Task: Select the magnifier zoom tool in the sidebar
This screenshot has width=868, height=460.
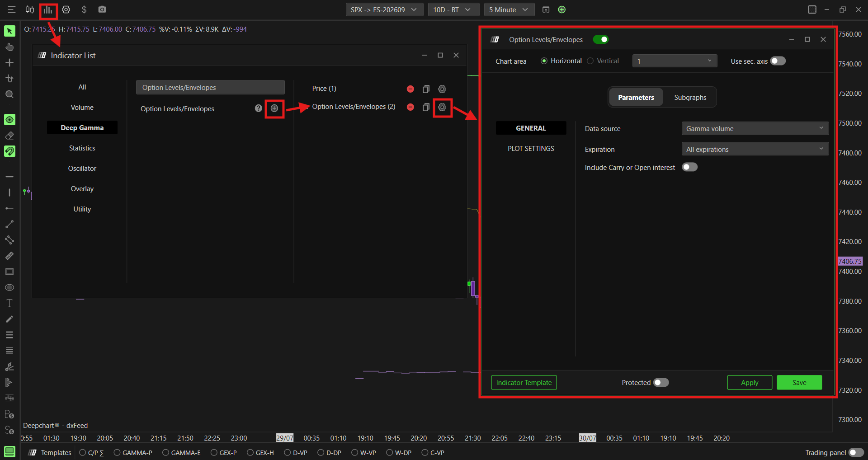Action: pos(9,94)
